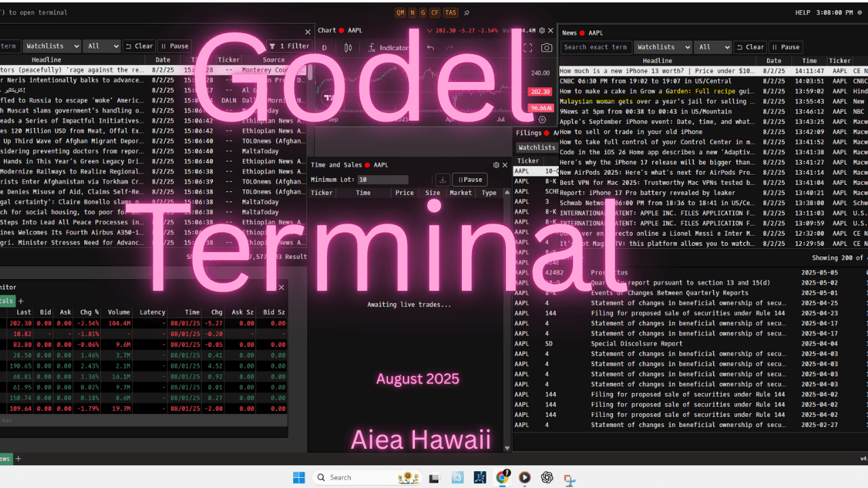Click the chart undo arrow
The image size is (868, 488).
[x=430, y=48]
